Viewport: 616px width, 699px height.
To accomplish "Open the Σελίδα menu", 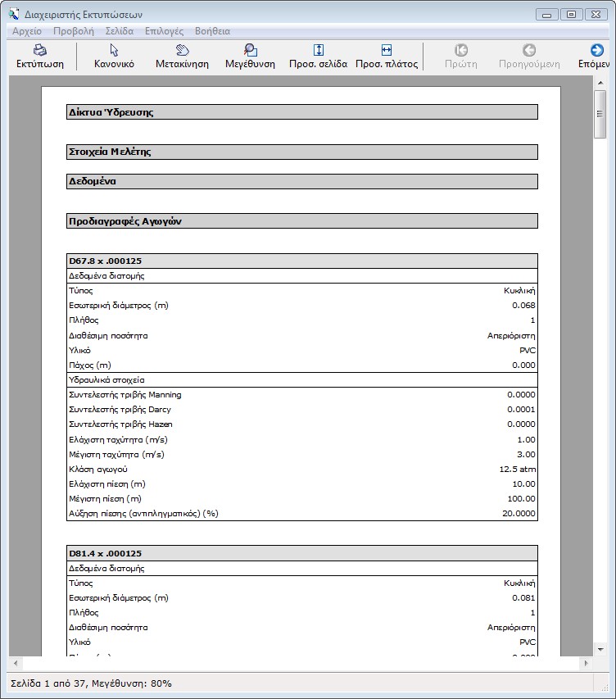I will click(120, 31).
